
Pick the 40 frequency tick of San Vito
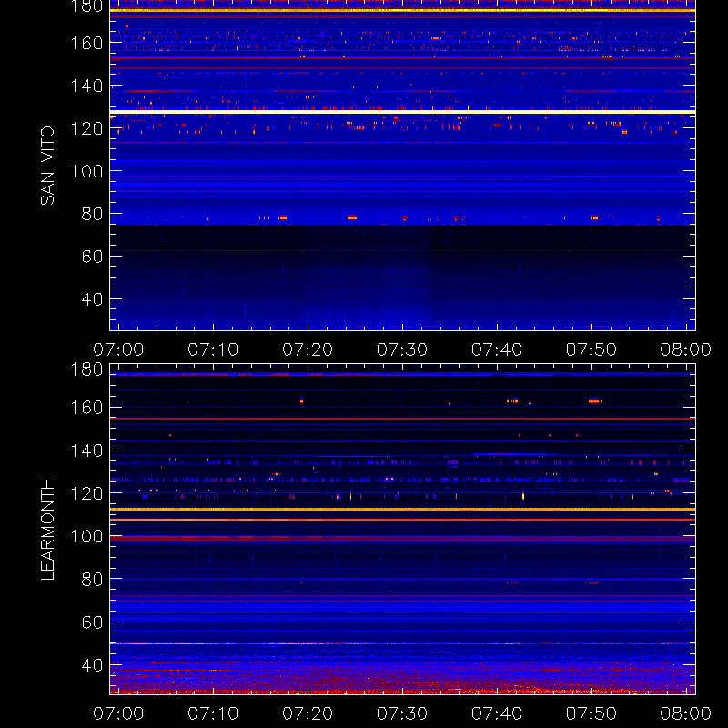tap(93, 299)
